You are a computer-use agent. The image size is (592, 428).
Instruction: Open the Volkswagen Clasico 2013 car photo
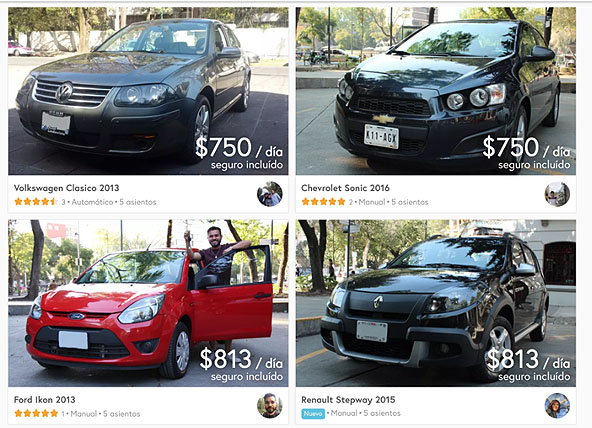pyautogui.click(x=148, y=91)
